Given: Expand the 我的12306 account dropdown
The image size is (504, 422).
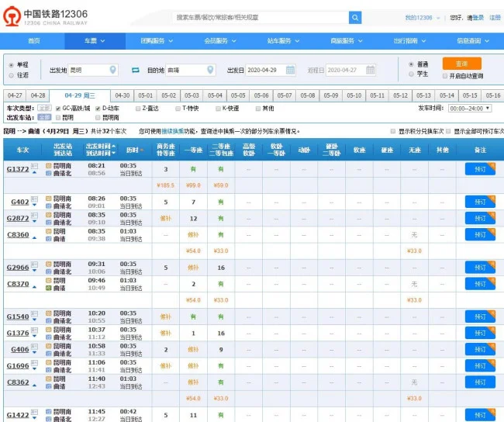Looking at the screenshot, I should click(423, 18).
